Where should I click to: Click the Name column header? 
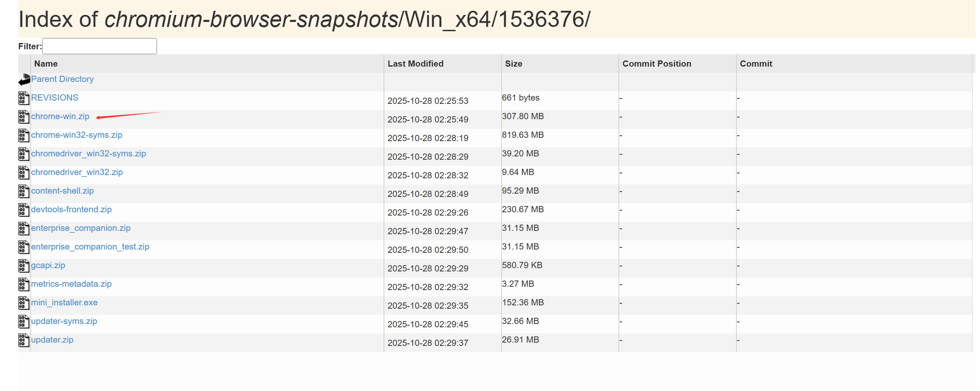click(46, 64)
